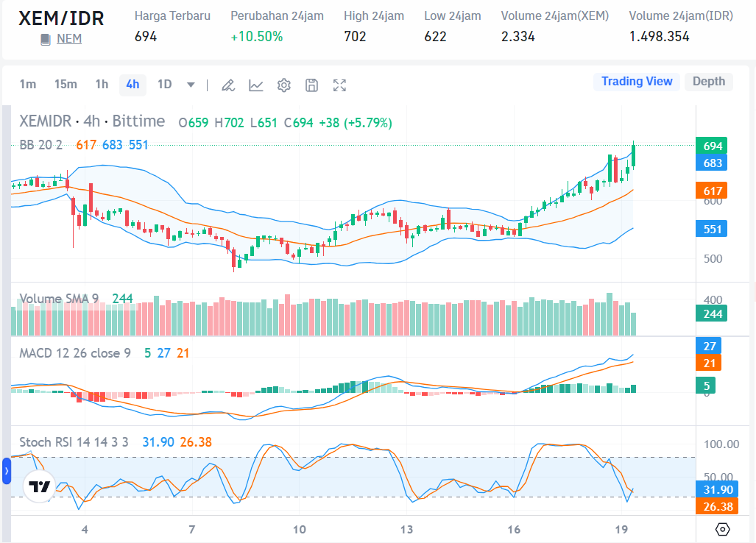The width and height of the screenshot is (756, 543).
Task: Click the High 24jam value 702
Action: 355,37
